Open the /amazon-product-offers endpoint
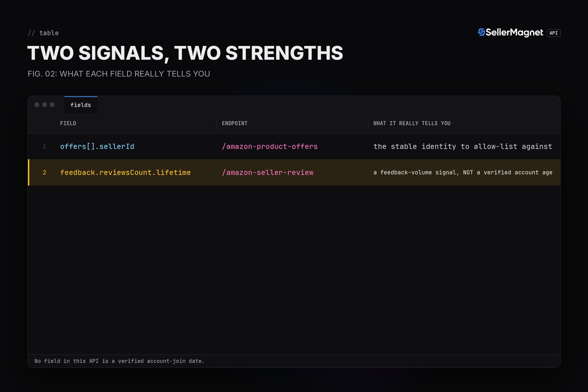588x392 pixels. tap(270, 147)
